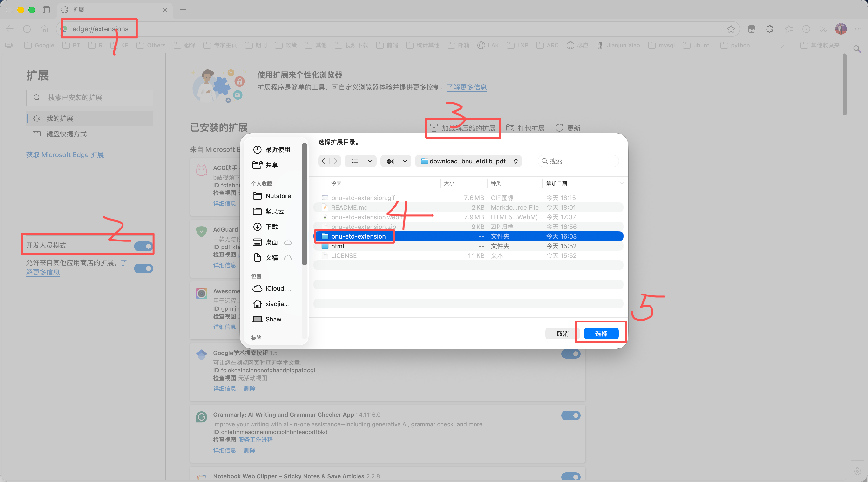868x482 pixels.
Task: Focus the file dialog 搜索 field
Action: point(578,161)
